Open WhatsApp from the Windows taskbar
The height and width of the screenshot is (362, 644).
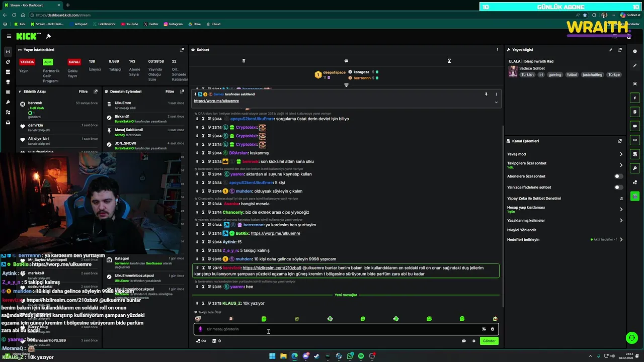(x=350, y=356)
